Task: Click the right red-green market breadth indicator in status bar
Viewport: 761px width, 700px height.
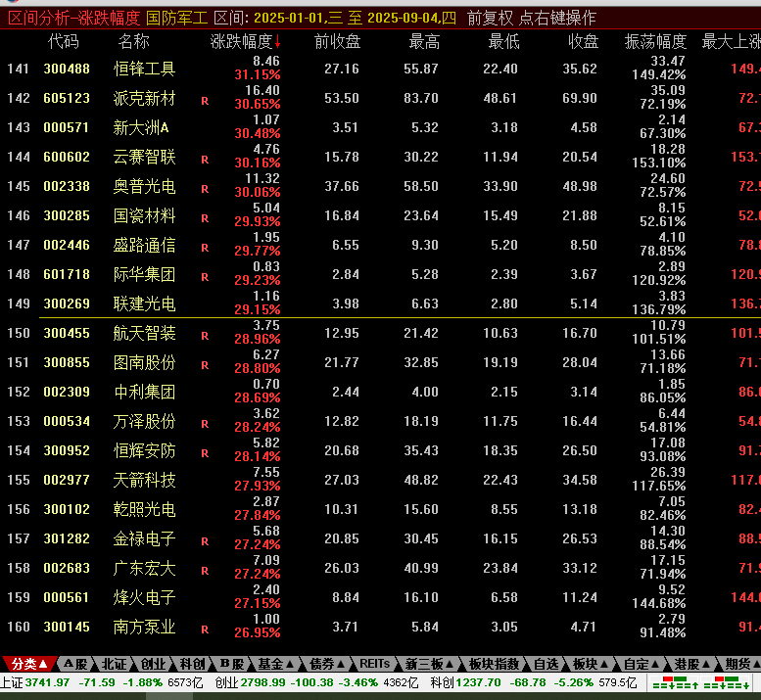Action: point(727,683)
